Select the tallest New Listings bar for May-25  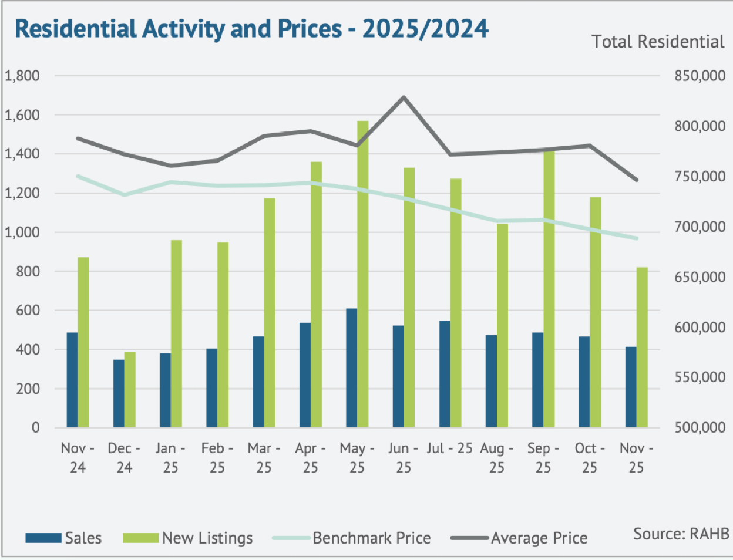(x=362, y=270)
